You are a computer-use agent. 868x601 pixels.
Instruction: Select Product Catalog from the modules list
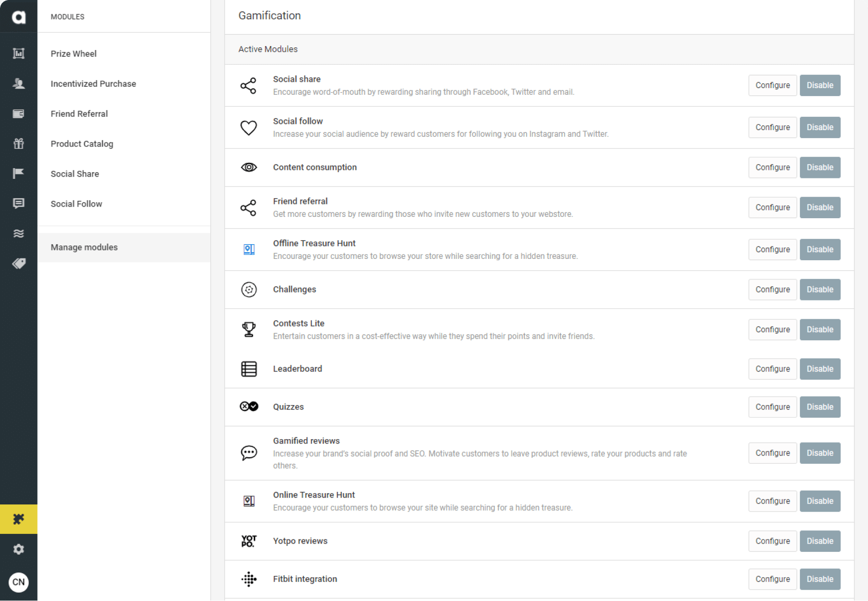click(82, 144)
